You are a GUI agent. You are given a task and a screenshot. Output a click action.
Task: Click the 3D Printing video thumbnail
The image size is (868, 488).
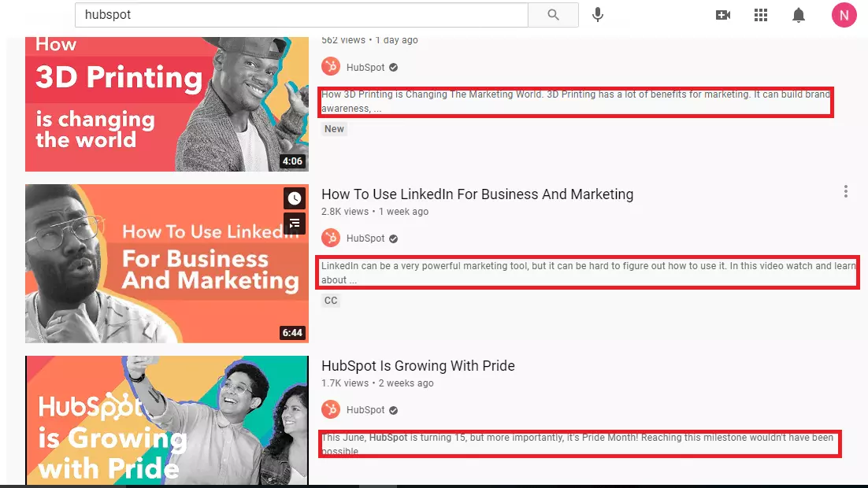pos(166,102)
